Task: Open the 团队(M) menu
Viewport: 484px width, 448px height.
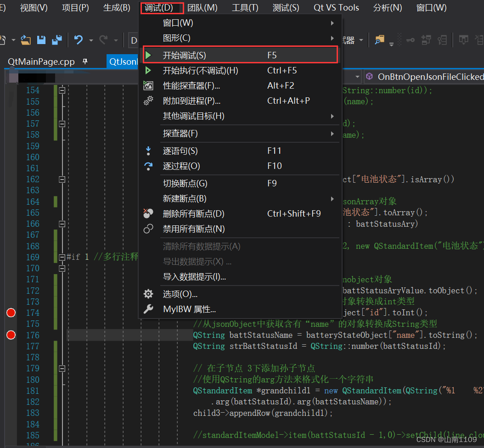Action: coord(203,8)
